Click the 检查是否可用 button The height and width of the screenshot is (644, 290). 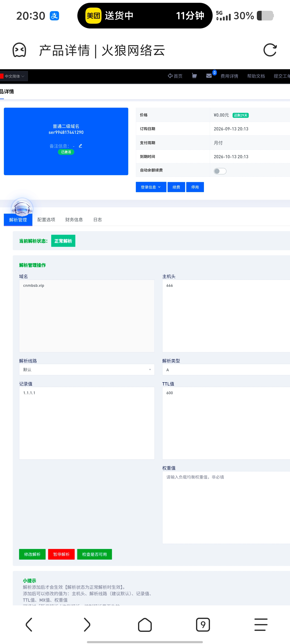95,554
